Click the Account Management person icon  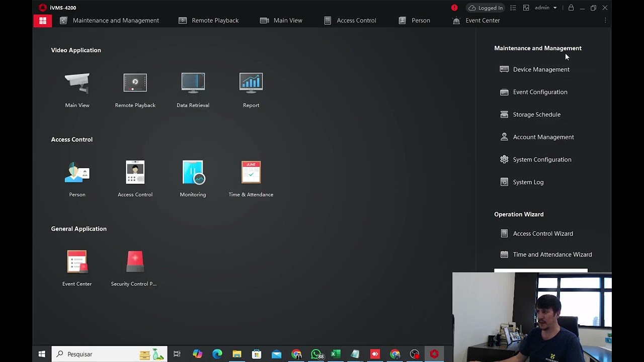(x=504, y=137)
